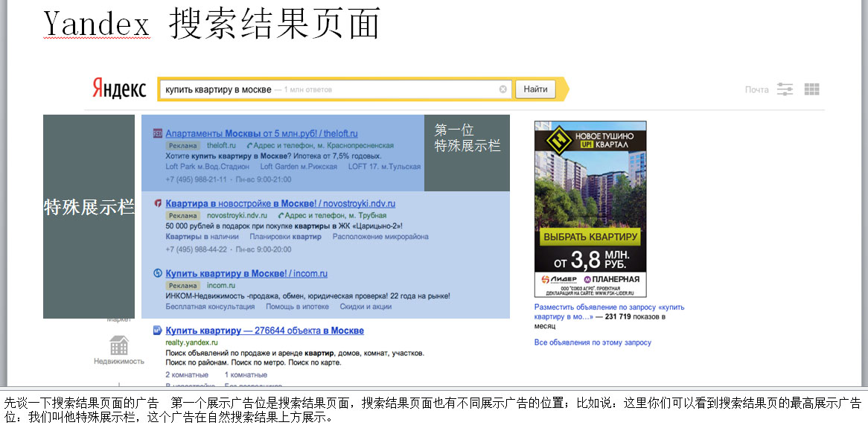Viewport: 868px width, 434px height.
Task: Click green realty.yandex.ru domain link
Action: click(191, 342)
